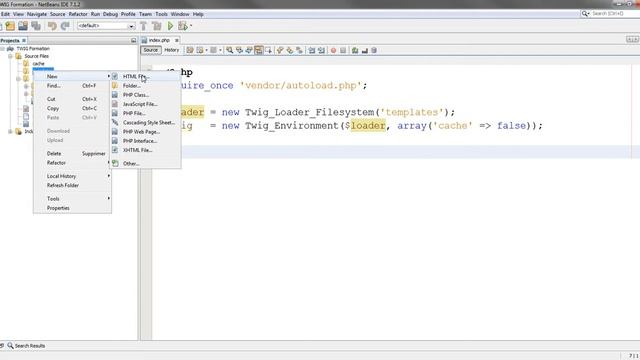Open the View menu
Image resolution: width=640 pixels, height=360 pixels.
pyautogui.click(x=18, y=14)
